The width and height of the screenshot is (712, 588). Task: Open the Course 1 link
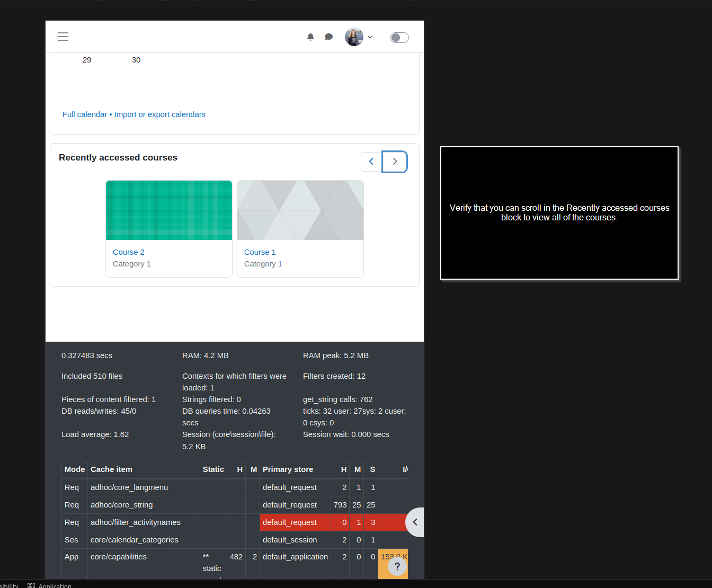click(260, 252)
